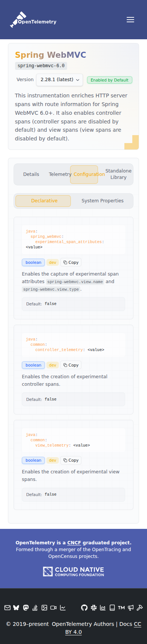Image resolution: width=147 pixels, height=644 pixels.
Task: Select the Declarative format toggle
Action: [x=43, y=201]
